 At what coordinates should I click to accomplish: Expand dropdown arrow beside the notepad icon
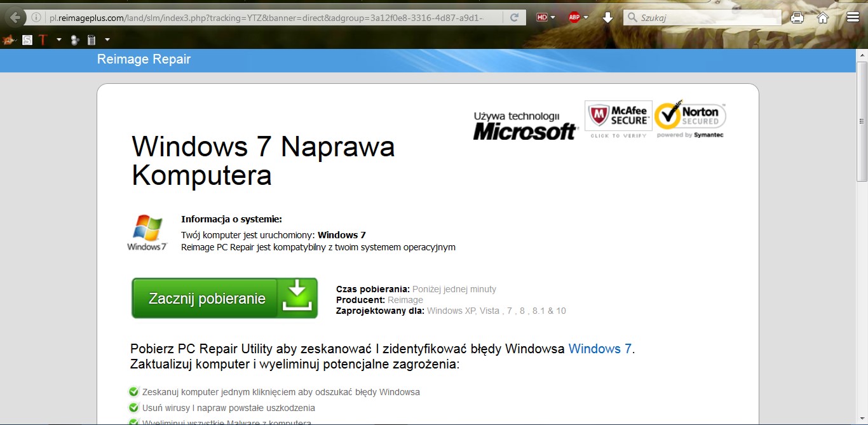107,39
